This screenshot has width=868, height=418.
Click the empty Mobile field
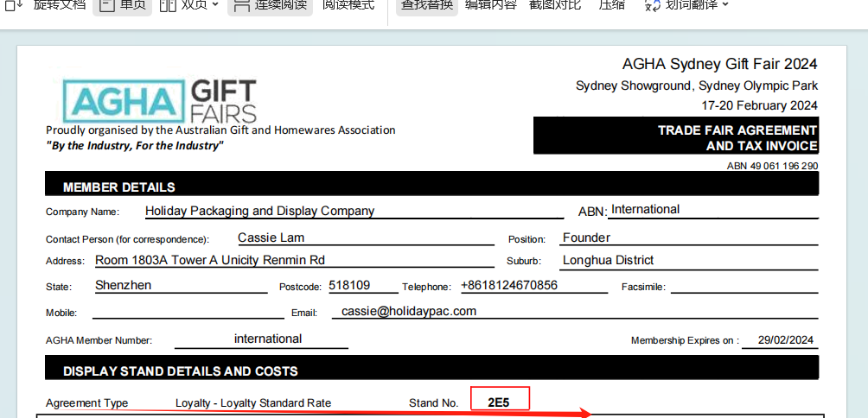click(188, 312)
